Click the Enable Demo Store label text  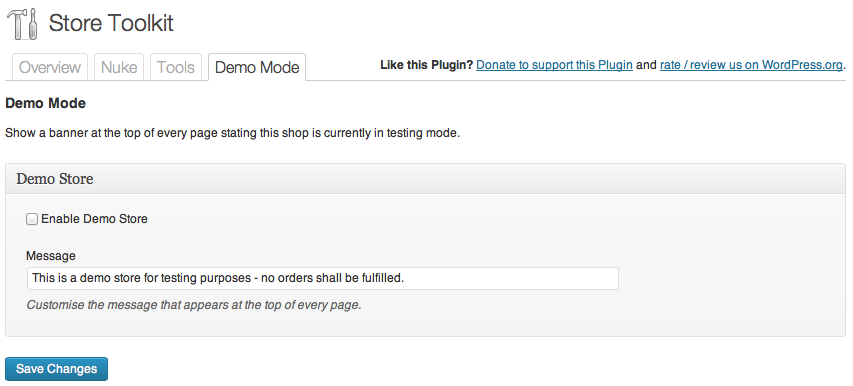(94, 219)
